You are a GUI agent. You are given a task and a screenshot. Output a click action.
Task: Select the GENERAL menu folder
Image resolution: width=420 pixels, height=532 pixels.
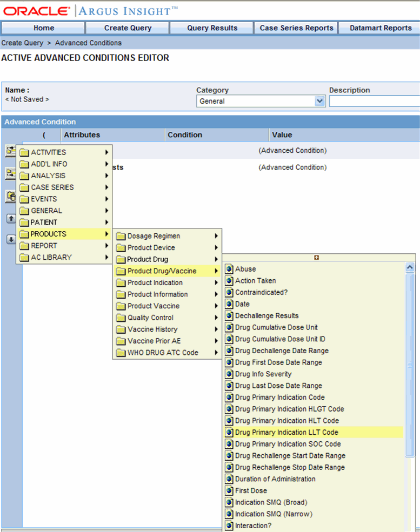click(x=64, y=211)
